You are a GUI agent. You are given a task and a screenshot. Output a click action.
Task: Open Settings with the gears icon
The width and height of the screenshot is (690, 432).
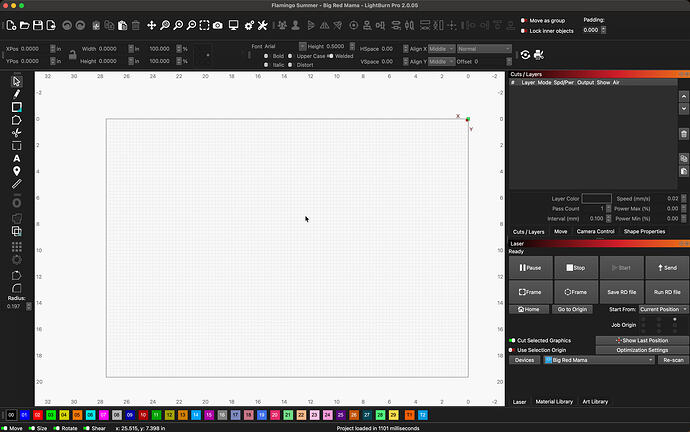click(249, 26)
